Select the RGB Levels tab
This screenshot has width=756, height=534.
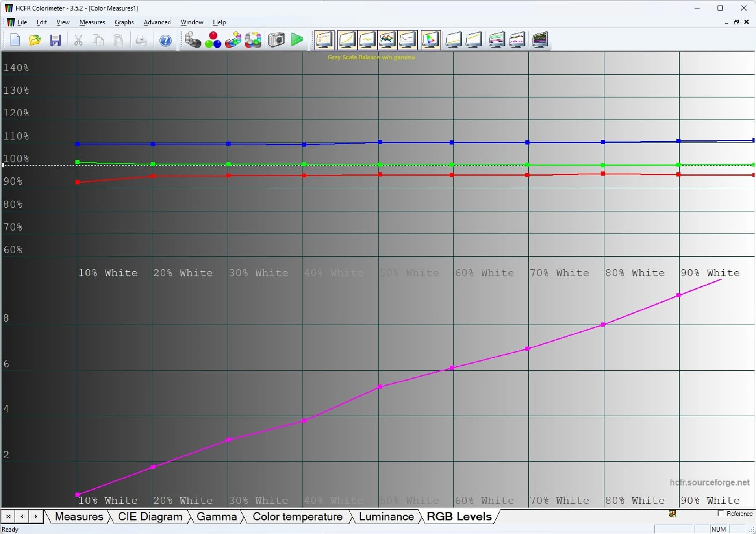(459, 516)
